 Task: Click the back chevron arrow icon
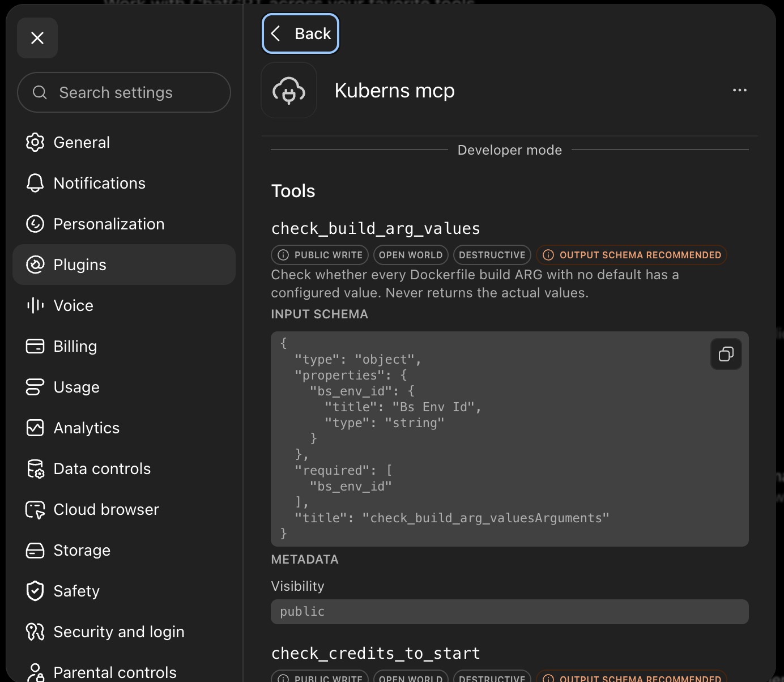[x=276, y=33]
